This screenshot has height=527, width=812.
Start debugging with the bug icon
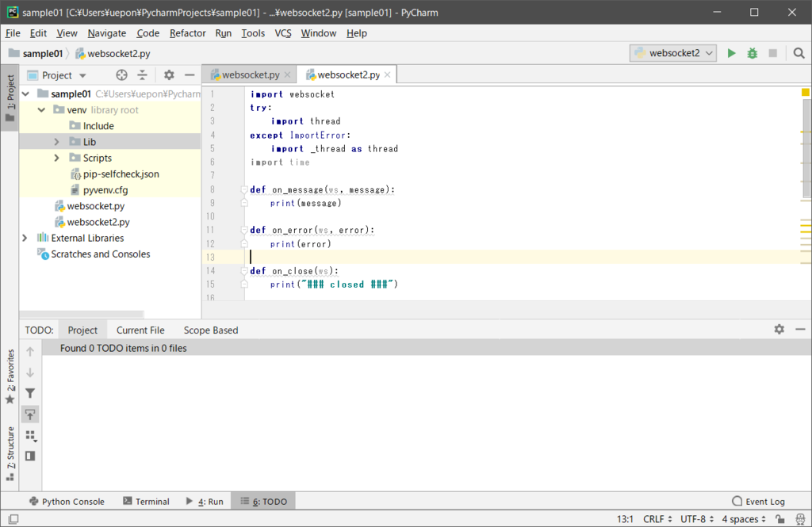(752, 53)
